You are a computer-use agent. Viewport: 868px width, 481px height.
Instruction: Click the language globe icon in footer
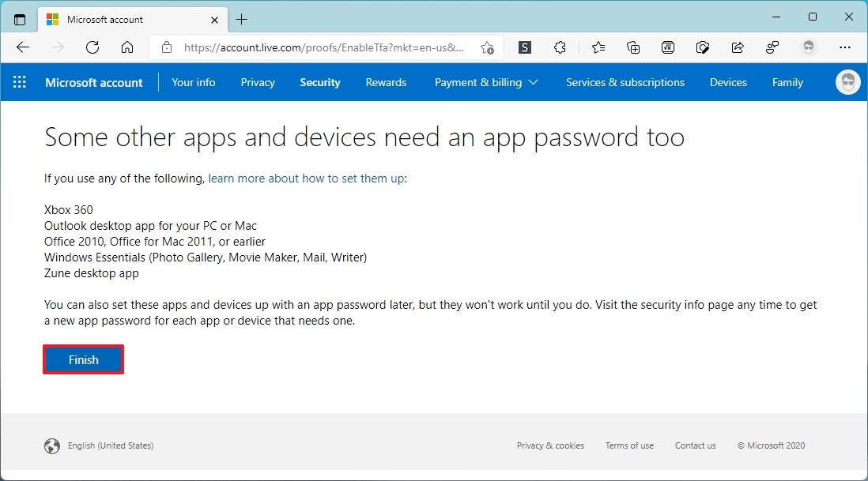(52, 445)
